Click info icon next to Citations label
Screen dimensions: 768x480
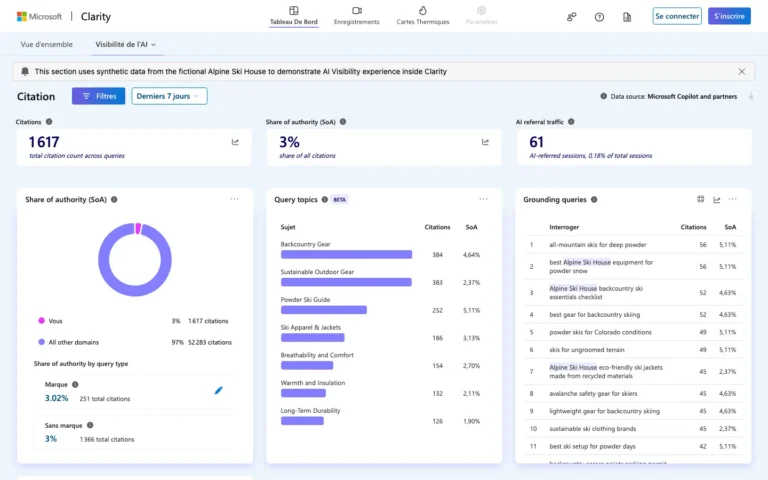coord(49,121)
